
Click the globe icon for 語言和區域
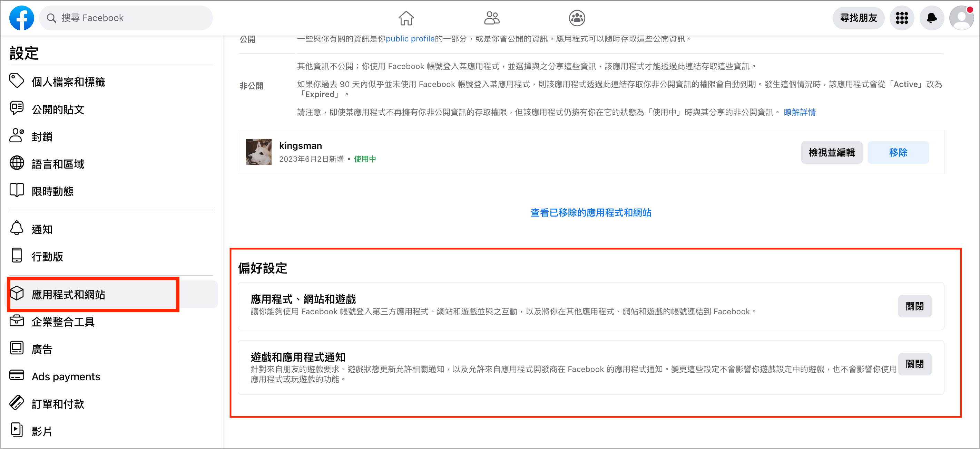[17, 163]
